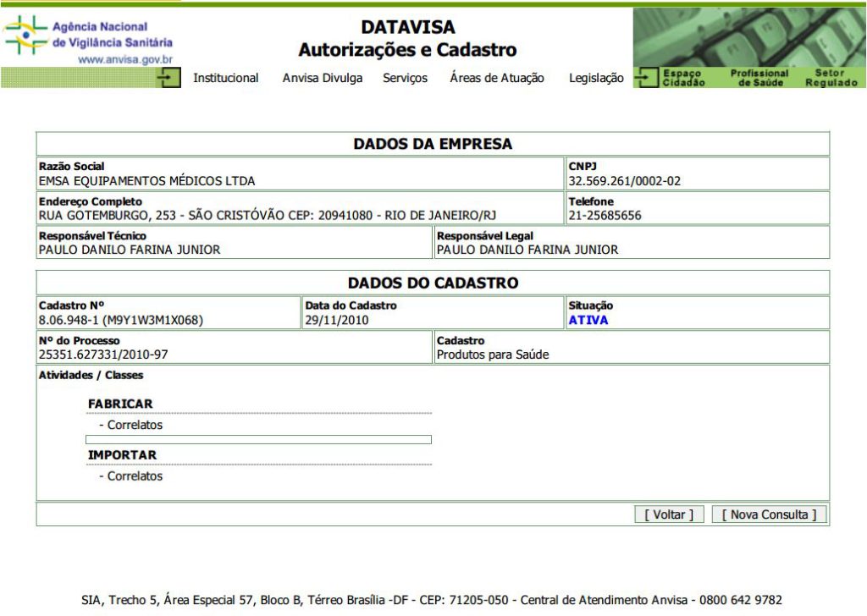Open the Serviços menu

point(405,78)
